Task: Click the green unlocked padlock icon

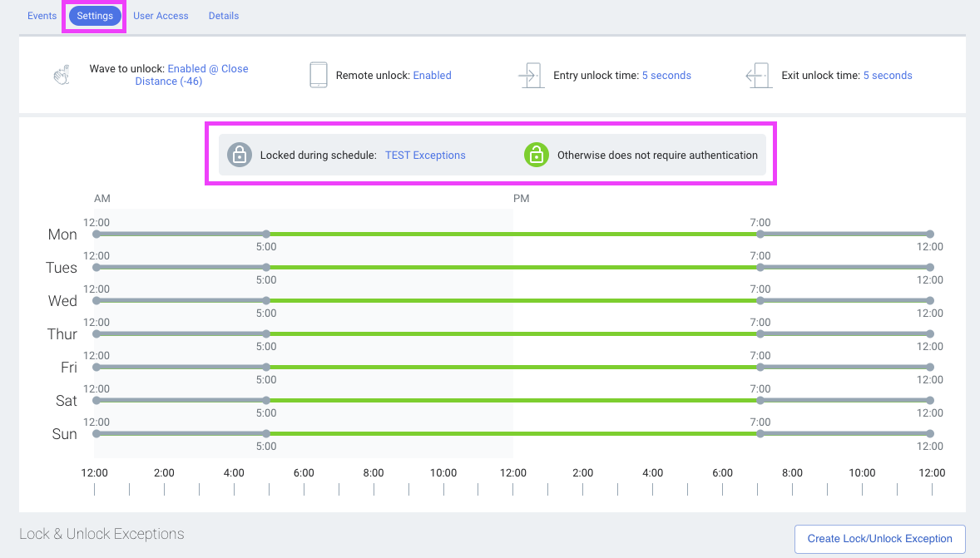Action: 536,155
